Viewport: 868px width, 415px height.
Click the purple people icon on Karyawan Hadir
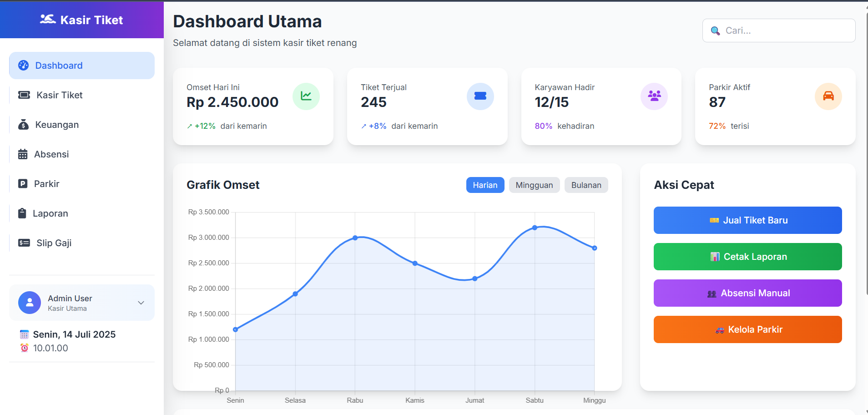tap(654, 96)
